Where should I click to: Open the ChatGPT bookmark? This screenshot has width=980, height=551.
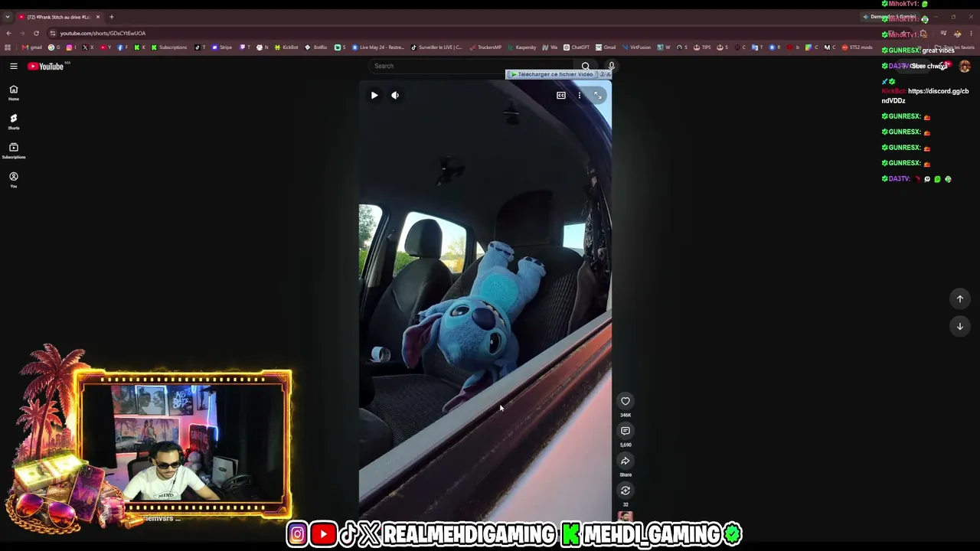pos(577,47)
